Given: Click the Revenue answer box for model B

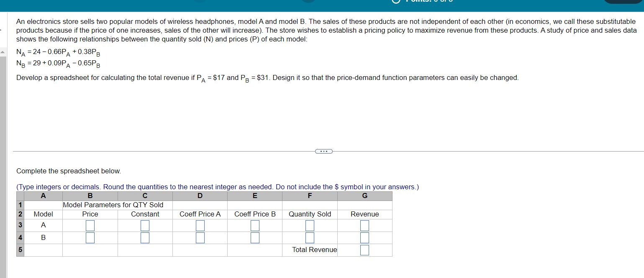Looking at the screenshot, I should 364,237.
